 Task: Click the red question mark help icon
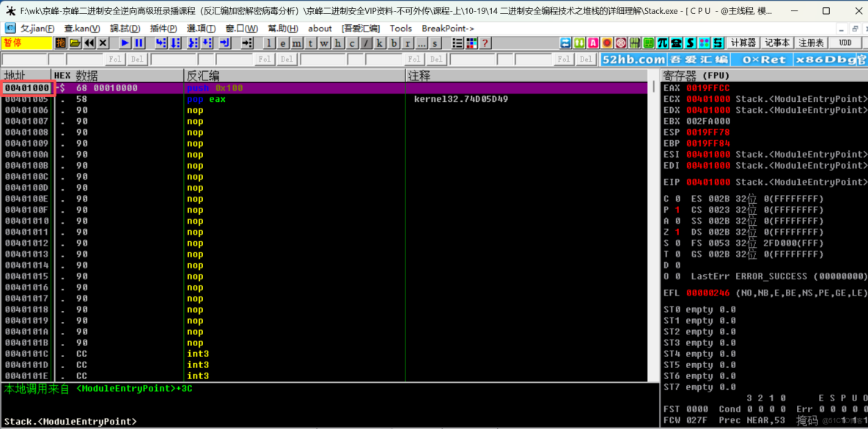[x=485, y=43]
